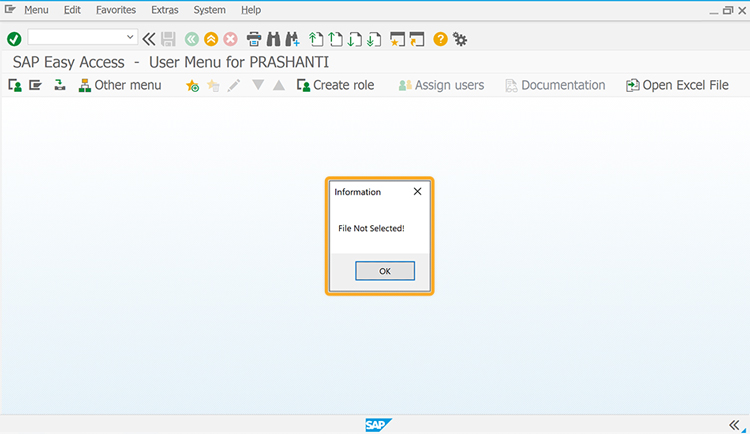Go to Last Page icon
The height and width of the screenshot is (434, 750).
(374, 39)
